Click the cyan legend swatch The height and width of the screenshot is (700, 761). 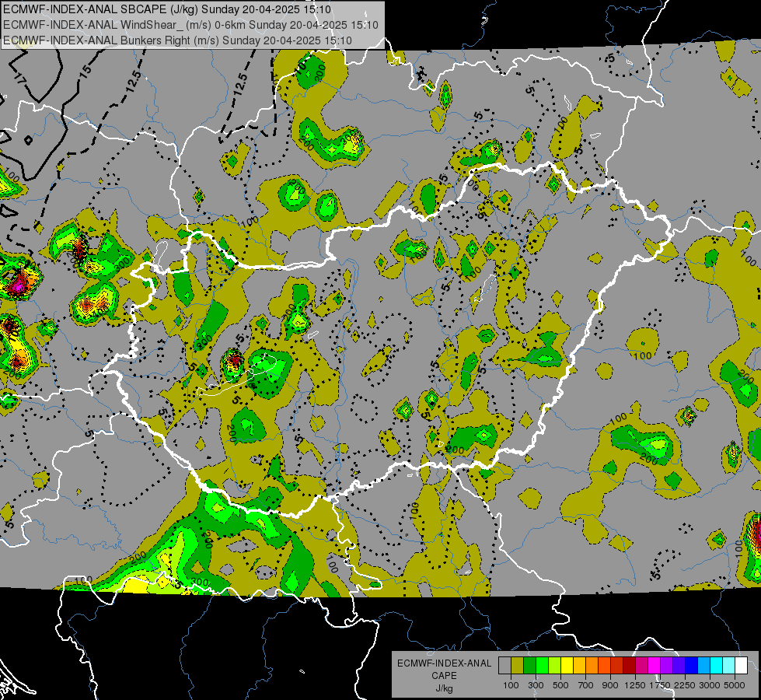717,665
